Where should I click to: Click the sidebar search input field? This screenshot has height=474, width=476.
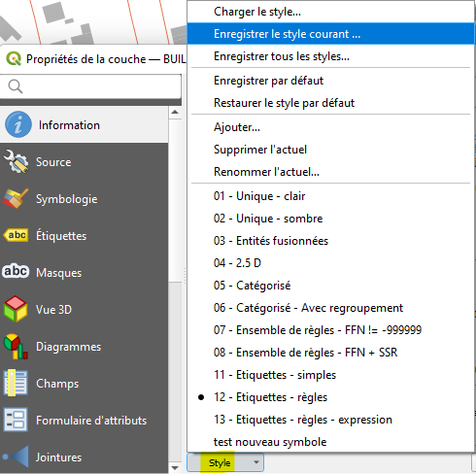90,86
